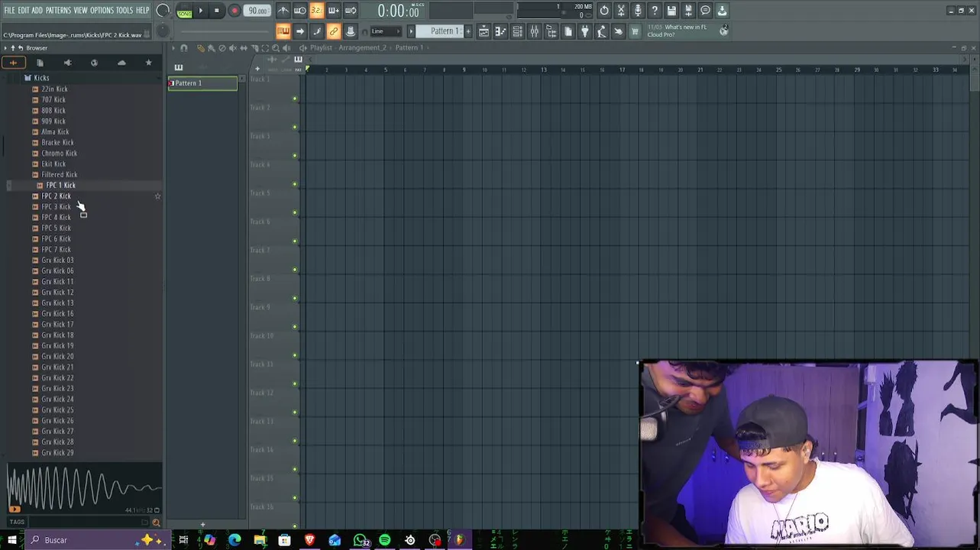
Task: Toggle the overdub/blend recording icon
Action: coord(334,11)
